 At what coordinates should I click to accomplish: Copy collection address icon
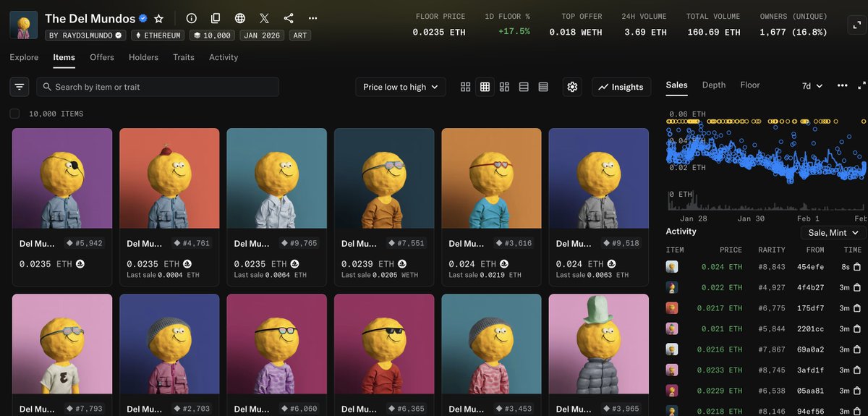[x=216, y=18]
